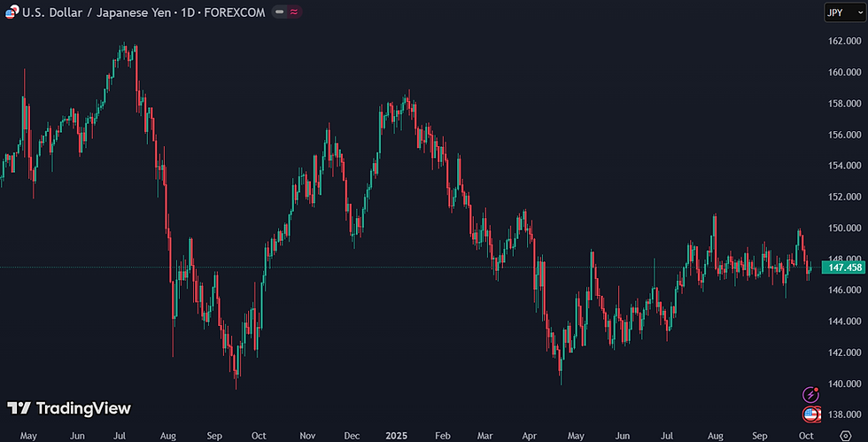Click the 142.000 price scale label

click(x=845, y=353)
